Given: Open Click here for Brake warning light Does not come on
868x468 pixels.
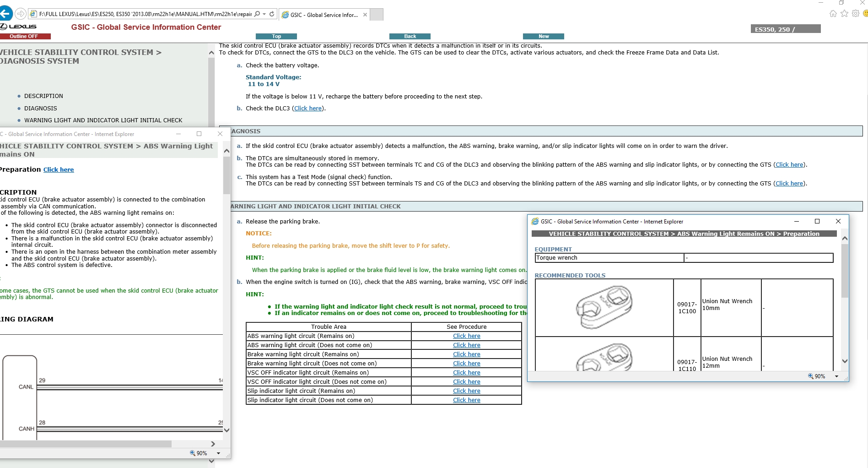Looking at the screenshot, I should click(x=467, y=364).
